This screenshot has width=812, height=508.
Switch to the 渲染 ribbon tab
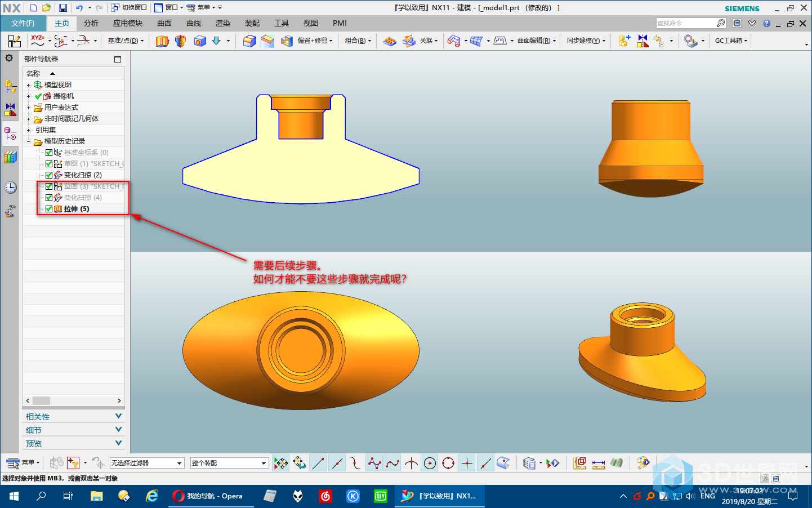click(x=223, y=23)
